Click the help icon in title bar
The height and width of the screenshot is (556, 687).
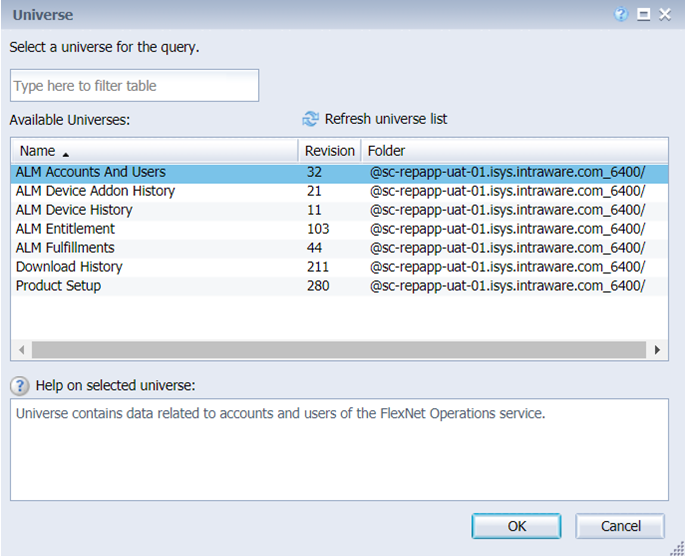click(621, 15)
